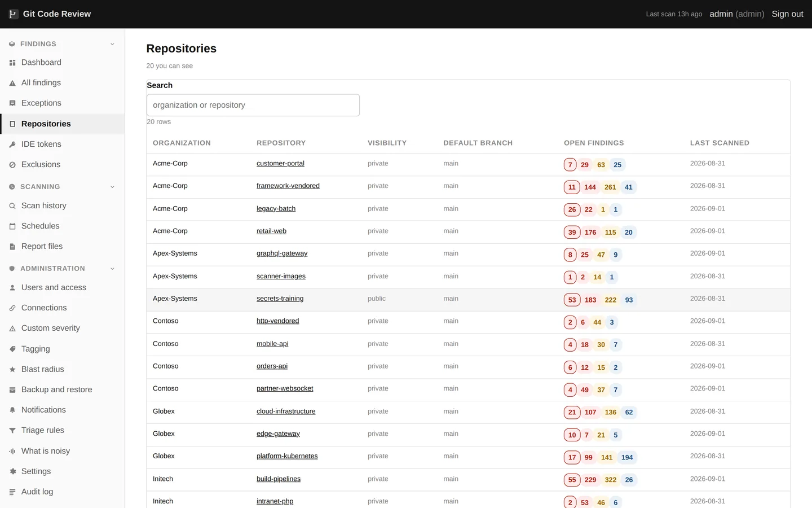The height and width of the screenshot is (508, 812).
Task: Click the Users and access person icon
Action: (12, 288)
